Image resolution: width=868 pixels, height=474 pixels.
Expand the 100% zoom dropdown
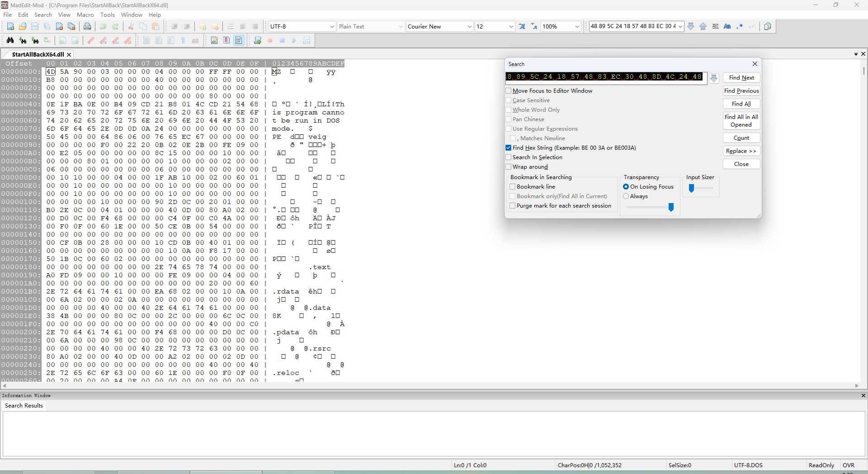tap(577, 27)
